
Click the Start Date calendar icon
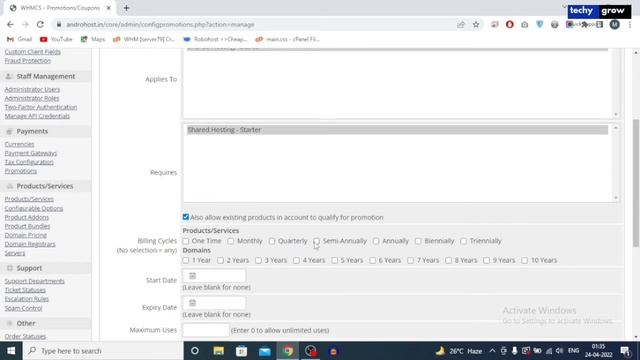tap(193, 276)
